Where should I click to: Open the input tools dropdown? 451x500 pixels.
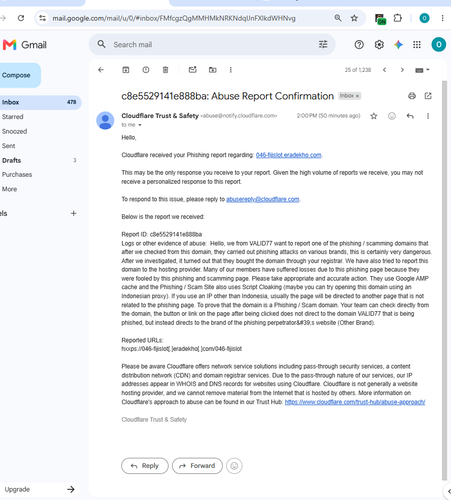(x=422, y=70)
